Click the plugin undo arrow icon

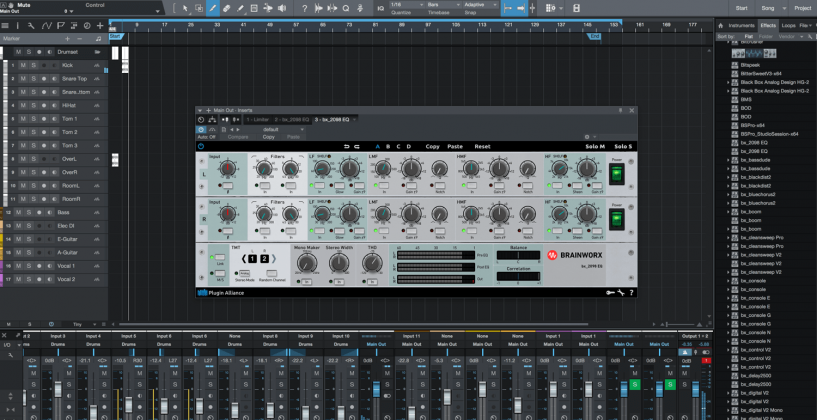(347, 146)
